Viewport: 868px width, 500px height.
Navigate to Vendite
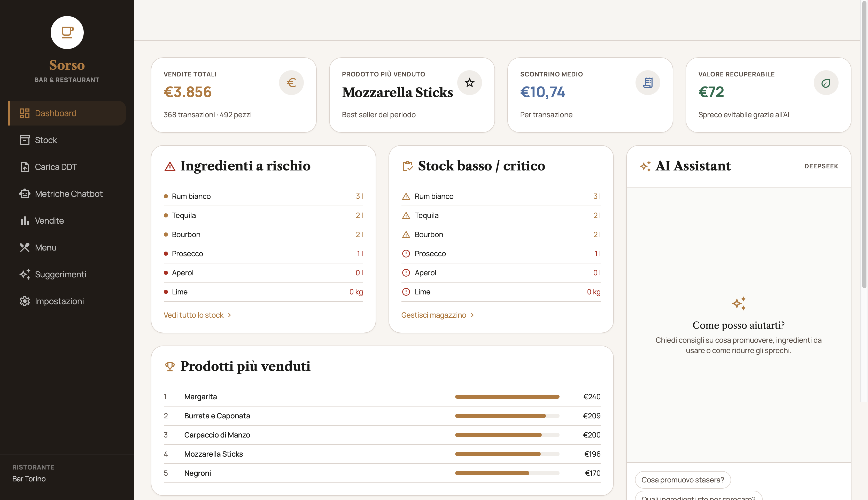(x=67, y=221)
